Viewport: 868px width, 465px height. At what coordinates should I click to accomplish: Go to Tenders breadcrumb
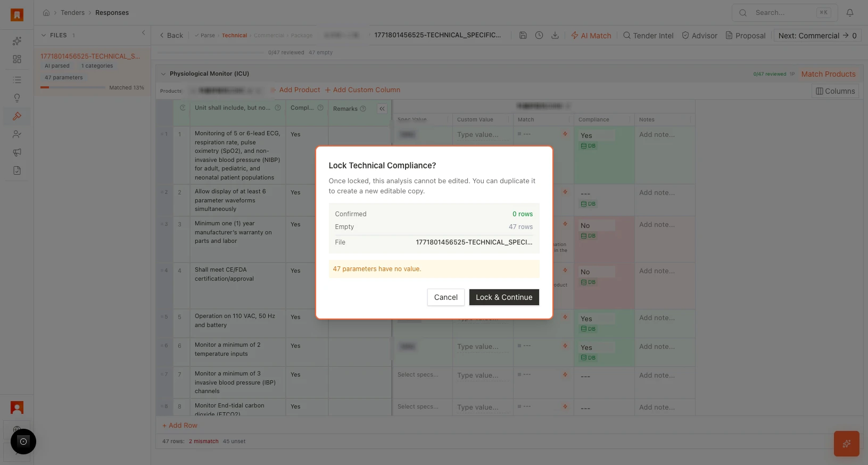click(x=72, y=13)
